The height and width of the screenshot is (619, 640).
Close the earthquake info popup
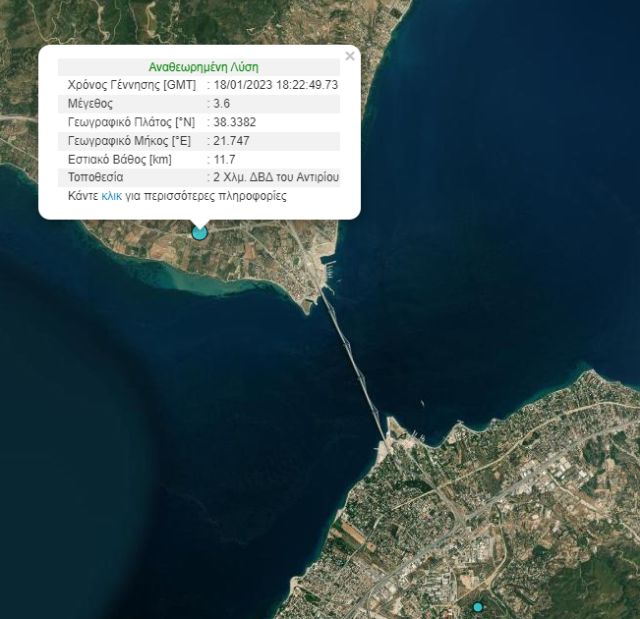(349, 57)
